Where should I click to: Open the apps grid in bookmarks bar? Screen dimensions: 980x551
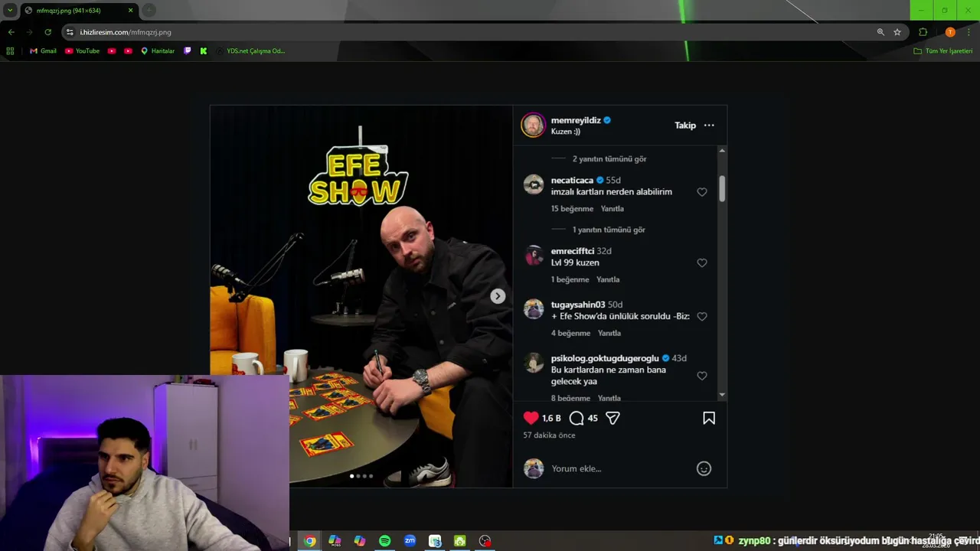10,51
